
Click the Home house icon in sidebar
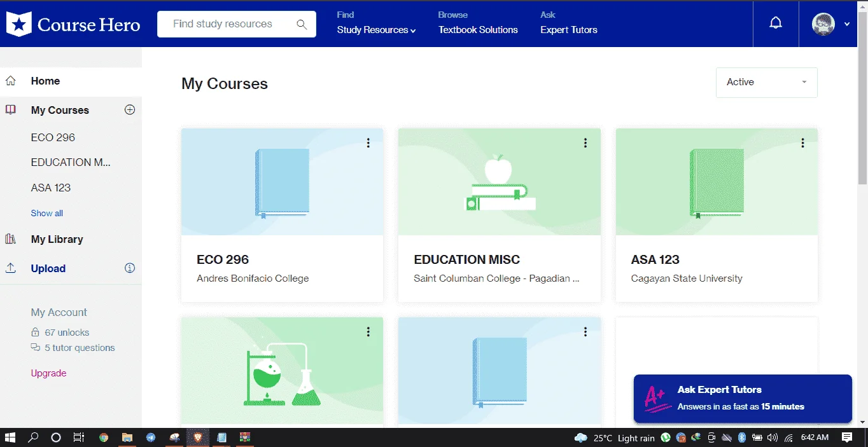pos(11,81)
